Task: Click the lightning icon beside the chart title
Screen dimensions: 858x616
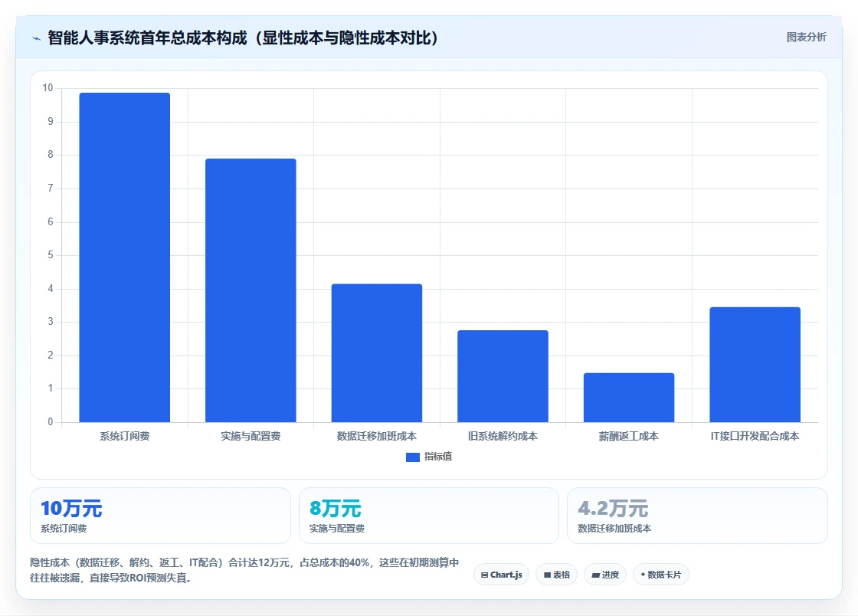Action: click(x=37, y=38)
